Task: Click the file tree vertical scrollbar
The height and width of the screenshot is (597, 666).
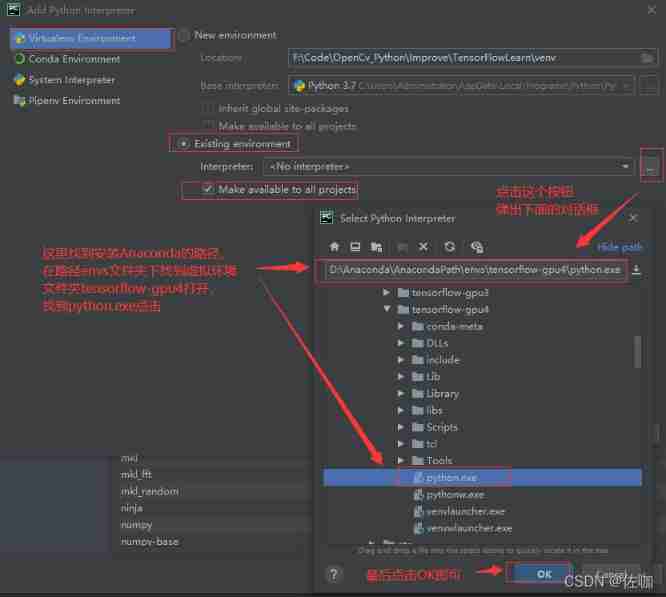Action: tap(637, 350)
